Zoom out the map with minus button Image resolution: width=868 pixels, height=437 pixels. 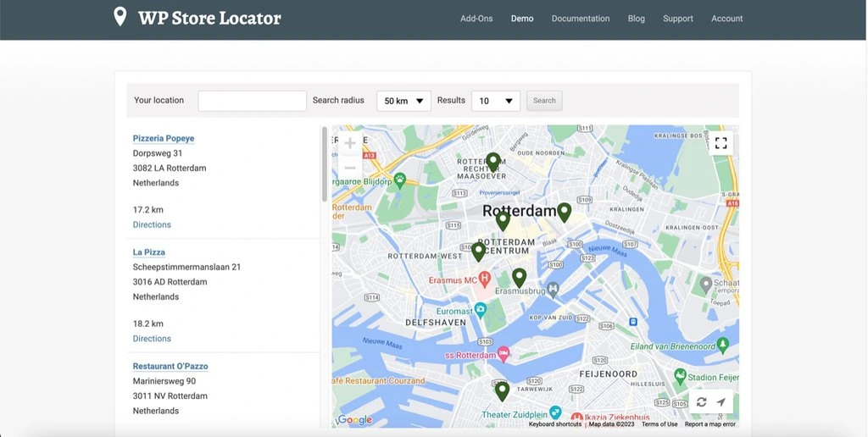pyautogui.click(x=350, y=168)
